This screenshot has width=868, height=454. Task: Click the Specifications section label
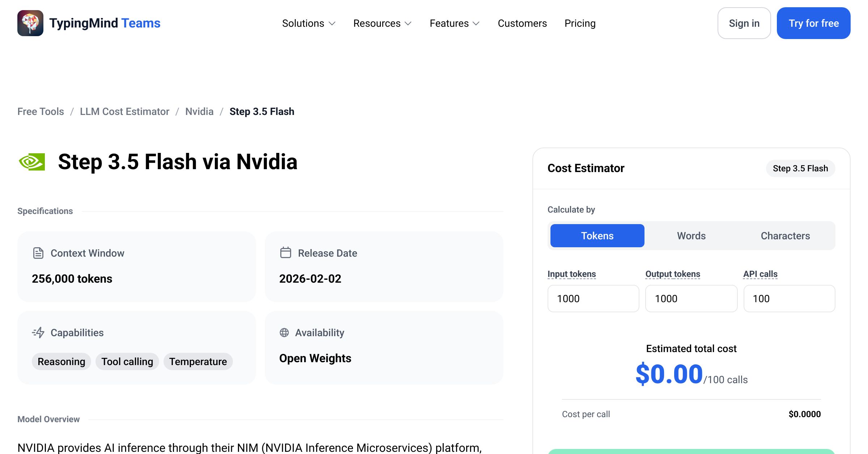45,211
